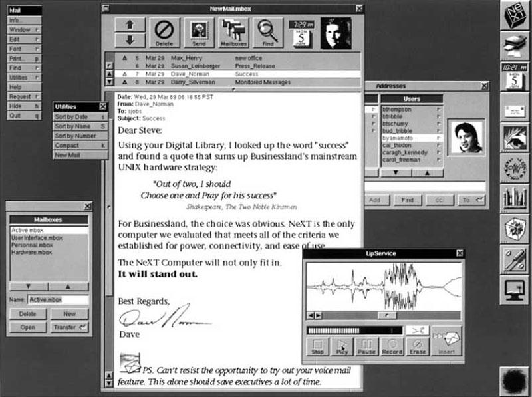Pause the recording in LipService

367,346
